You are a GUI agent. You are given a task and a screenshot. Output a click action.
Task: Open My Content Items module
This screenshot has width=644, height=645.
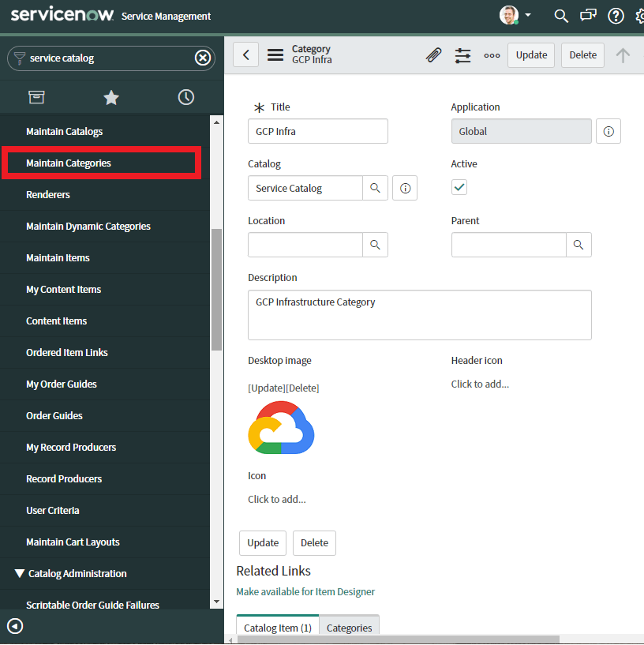coord(63,290)
